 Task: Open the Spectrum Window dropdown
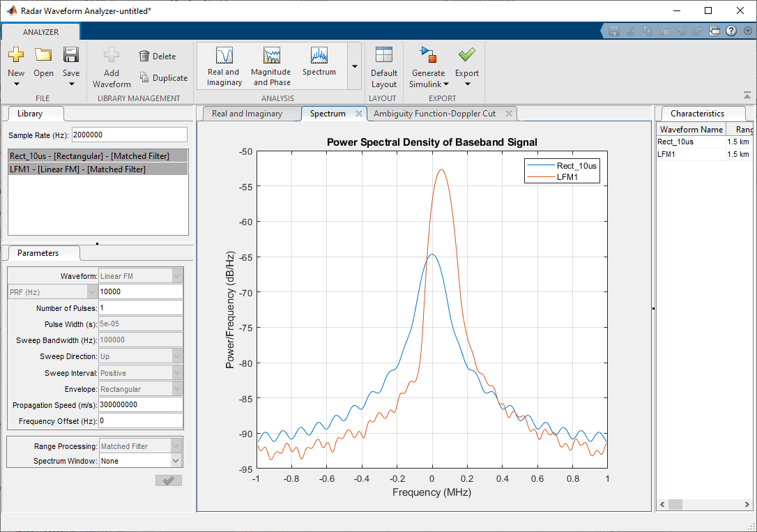point(176,461)
